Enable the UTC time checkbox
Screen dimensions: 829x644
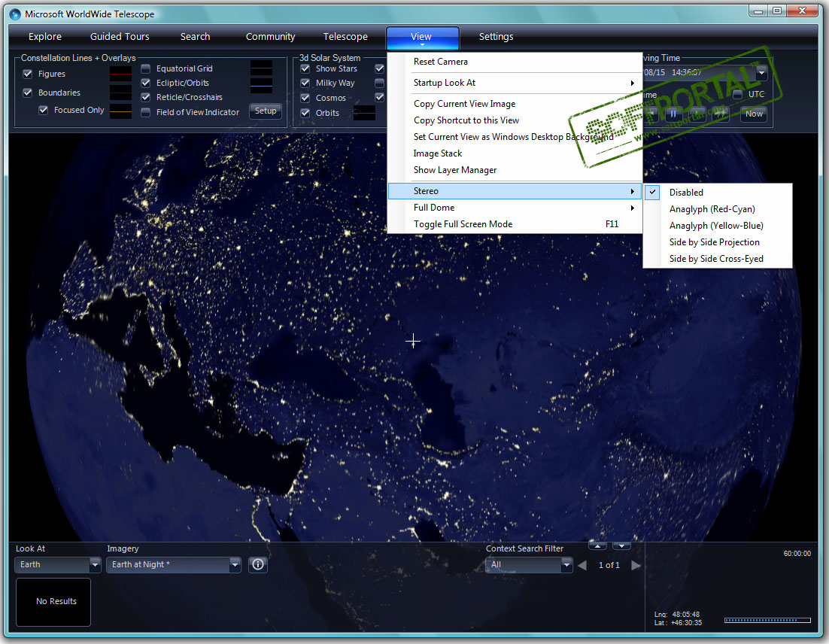tap(737, 94)
